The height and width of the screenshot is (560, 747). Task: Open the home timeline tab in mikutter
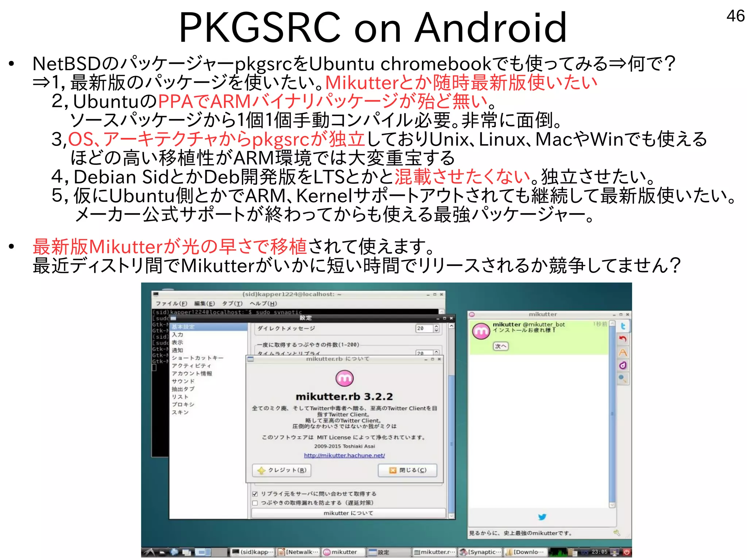(623, 326)
